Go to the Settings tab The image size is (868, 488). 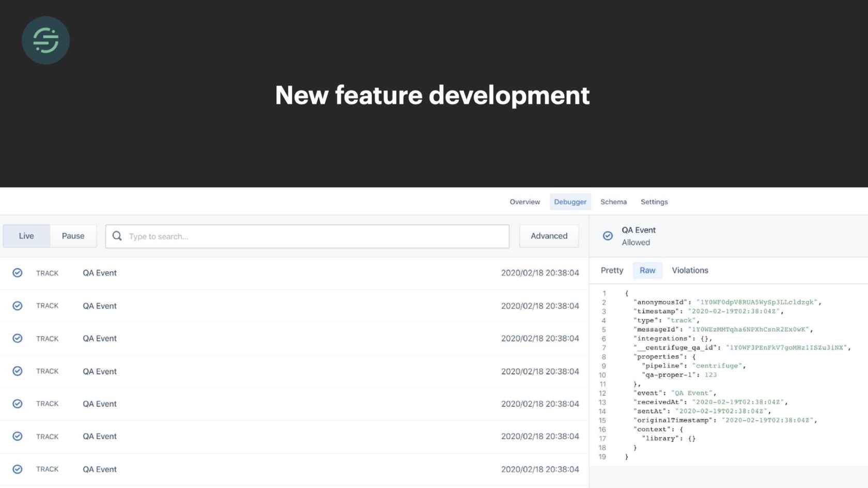click(654, 202)
